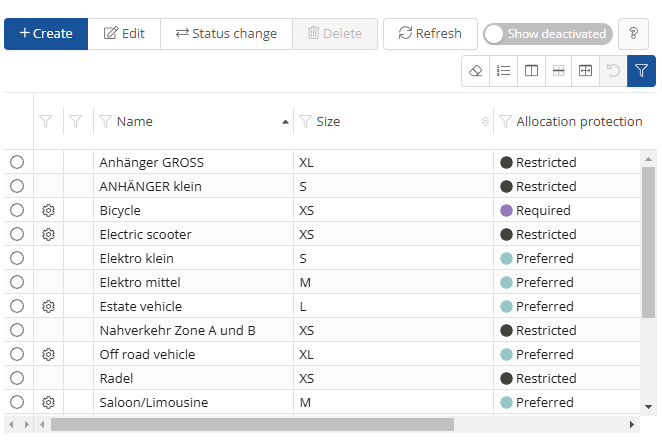
Task: Click the horizontal scrollbar at table bottom
Action: tap(250, 425)
